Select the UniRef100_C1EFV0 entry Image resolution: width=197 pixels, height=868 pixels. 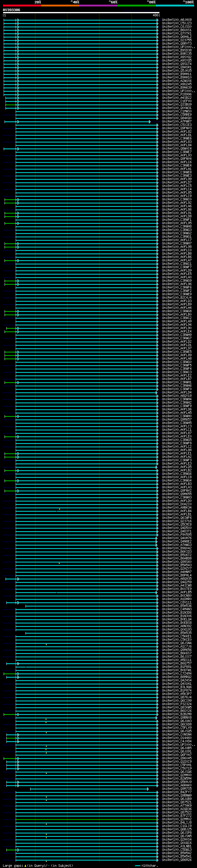[x=177, y=101]
